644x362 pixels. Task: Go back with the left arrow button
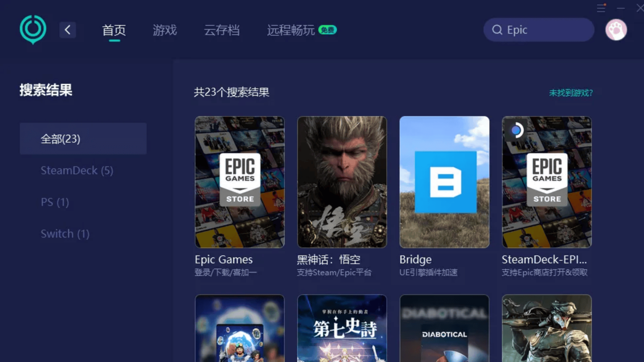[68, 30]
